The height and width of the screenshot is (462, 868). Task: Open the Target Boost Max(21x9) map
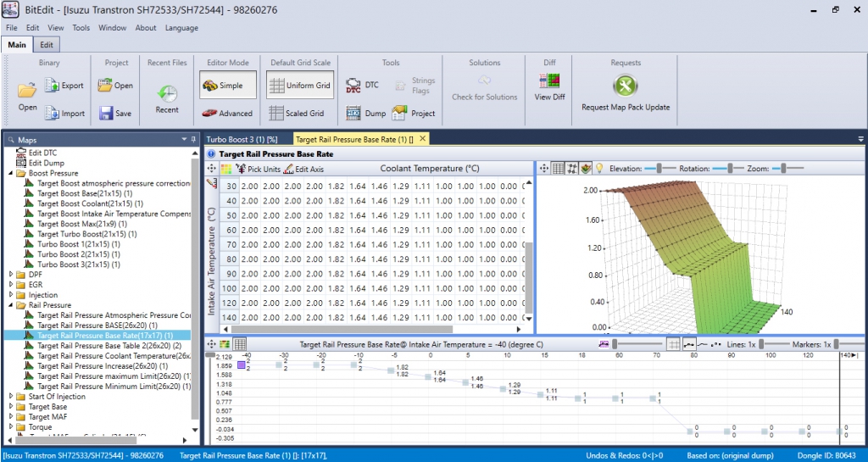pos(82,224)
